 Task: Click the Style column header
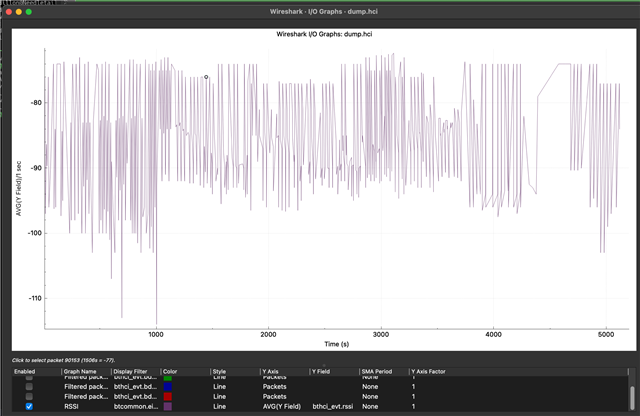(x=219, y=372)
